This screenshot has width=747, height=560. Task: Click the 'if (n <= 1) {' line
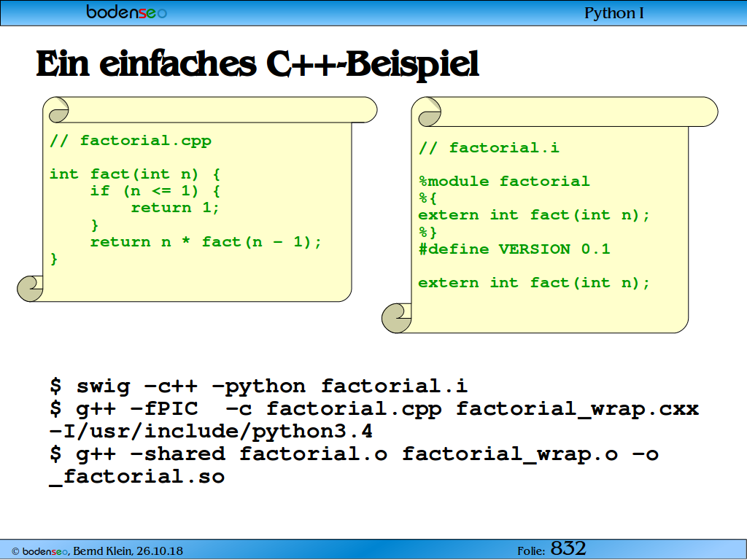pos(155,191)
